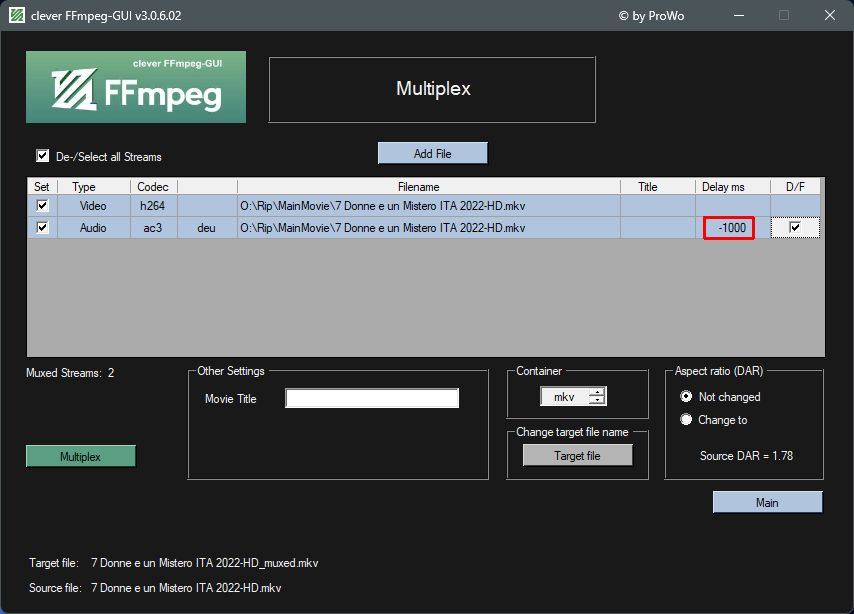Click the Type column header
Screen dimensions: 854x614
[94, 187]
